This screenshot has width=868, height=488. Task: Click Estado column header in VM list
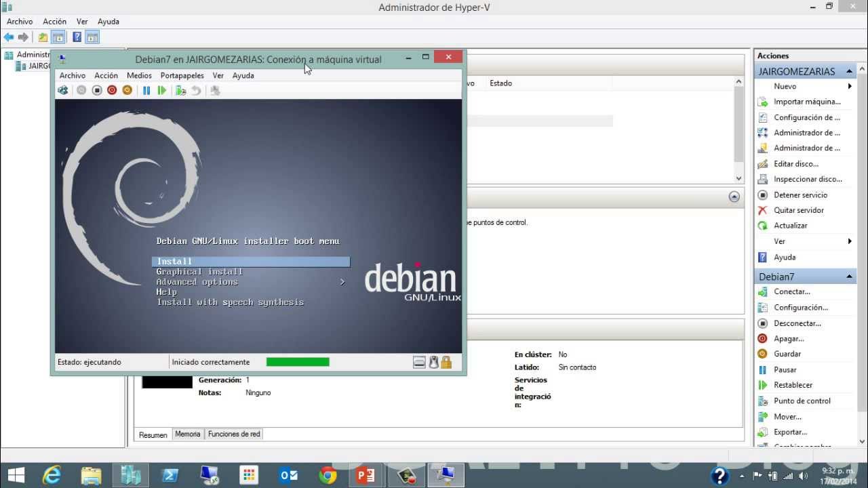[501, 83]
